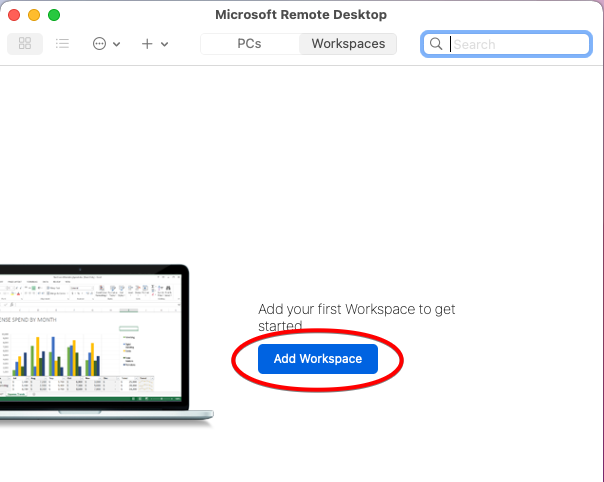Image resolution: width=604 pixels, height=482 pixels.
Task: Switch to grid (thumbnail) view
Action: (25, 44)
